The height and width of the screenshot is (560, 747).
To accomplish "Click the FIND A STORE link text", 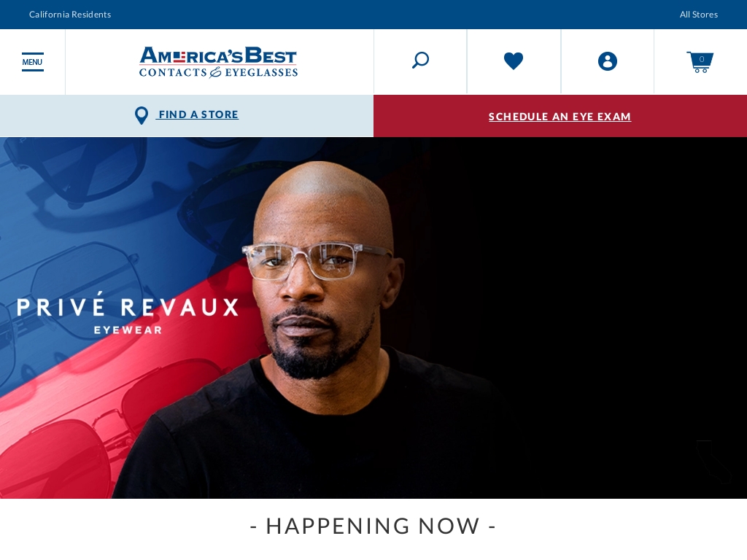I will coord(198,114).
